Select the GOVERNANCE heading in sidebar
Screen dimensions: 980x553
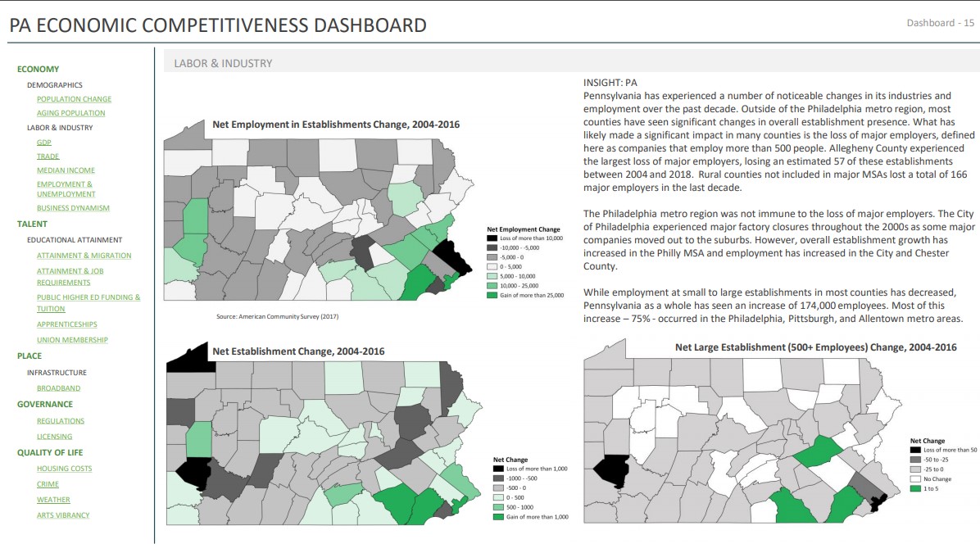coord(45,404)
